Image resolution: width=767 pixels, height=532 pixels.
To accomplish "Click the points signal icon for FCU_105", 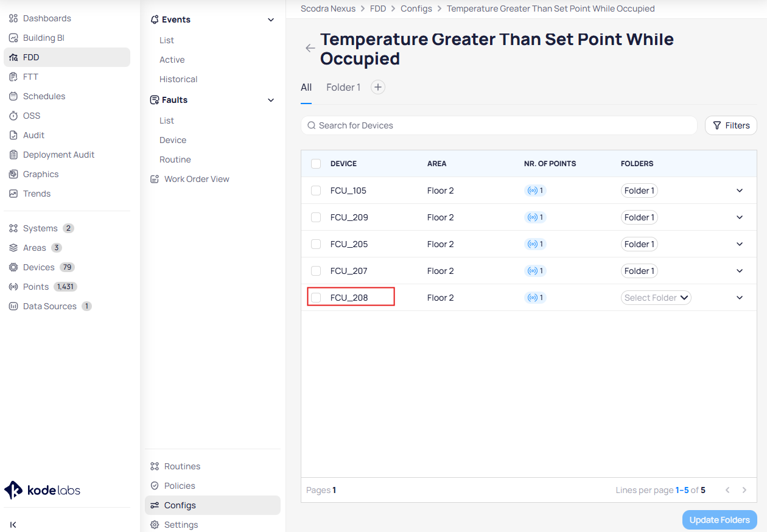I will tap(533, 191).
